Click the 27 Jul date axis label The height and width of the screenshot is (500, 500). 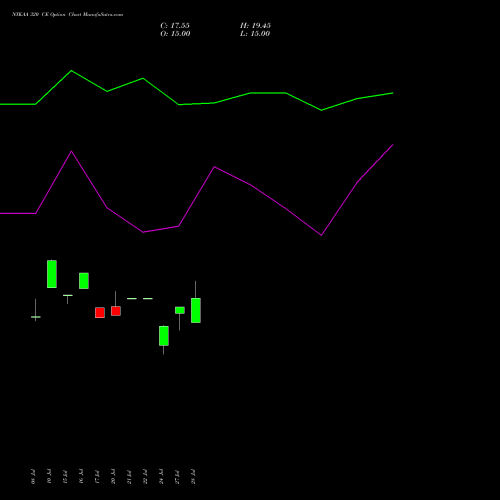[x=177, y=477]
